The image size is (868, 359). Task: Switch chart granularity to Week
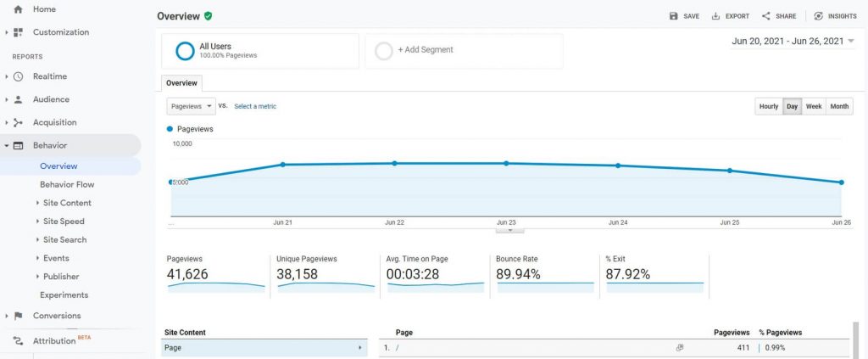point(813,106)
